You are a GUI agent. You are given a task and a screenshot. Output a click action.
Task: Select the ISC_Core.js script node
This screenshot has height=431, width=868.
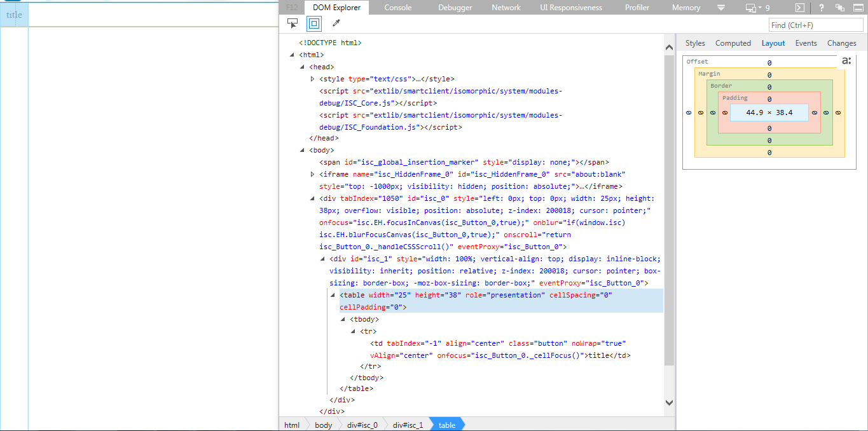(x=441, y=97)
